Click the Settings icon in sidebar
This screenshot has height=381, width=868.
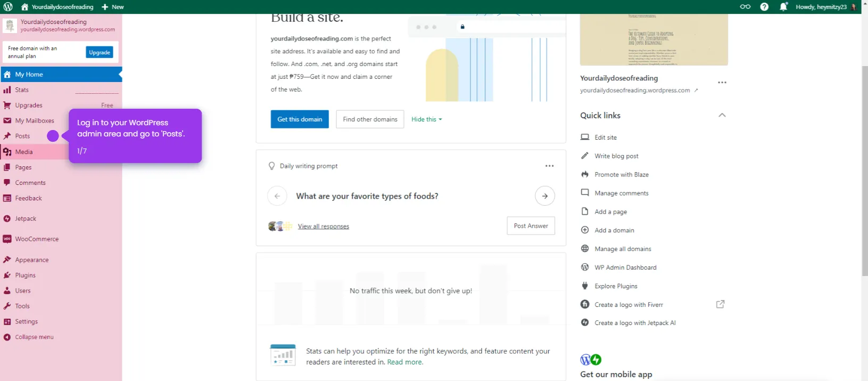pyautogui.click(x=7, y=322)
